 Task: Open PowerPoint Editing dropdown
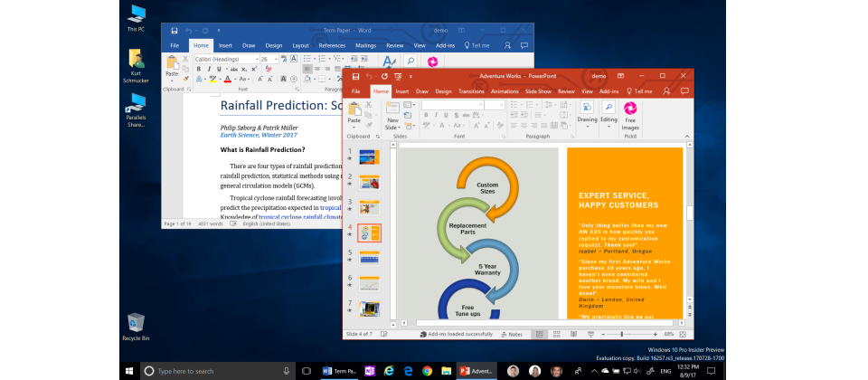[609, 115]
